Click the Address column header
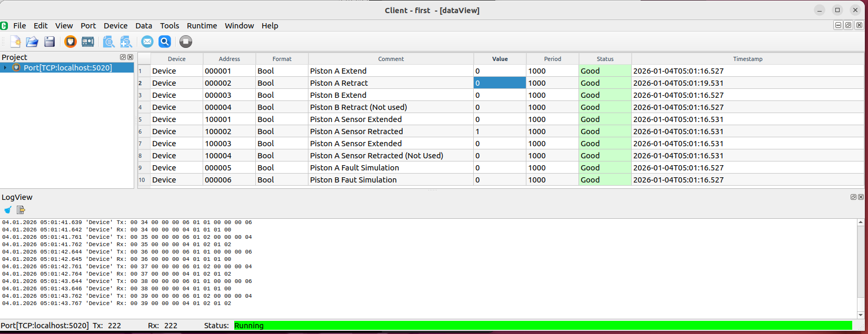The height and width of the screenshot is (334, 868). (230, 59)
